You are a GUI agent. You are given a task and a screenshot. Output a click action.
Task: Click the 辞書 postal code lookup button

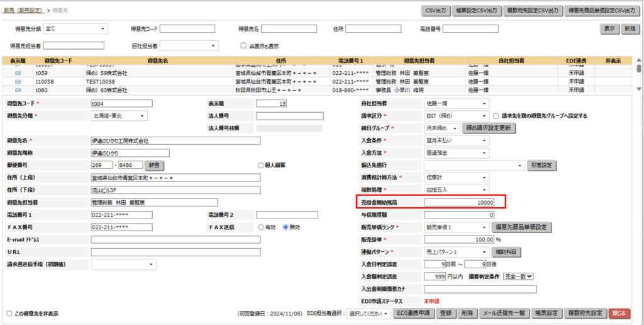[155, 166]
